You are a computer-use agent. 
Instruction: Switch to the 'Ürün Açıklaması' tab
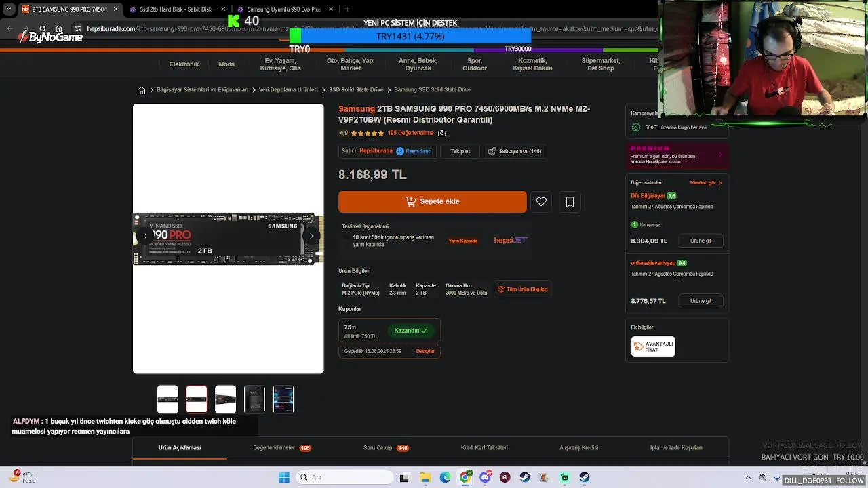coord(180,448)
